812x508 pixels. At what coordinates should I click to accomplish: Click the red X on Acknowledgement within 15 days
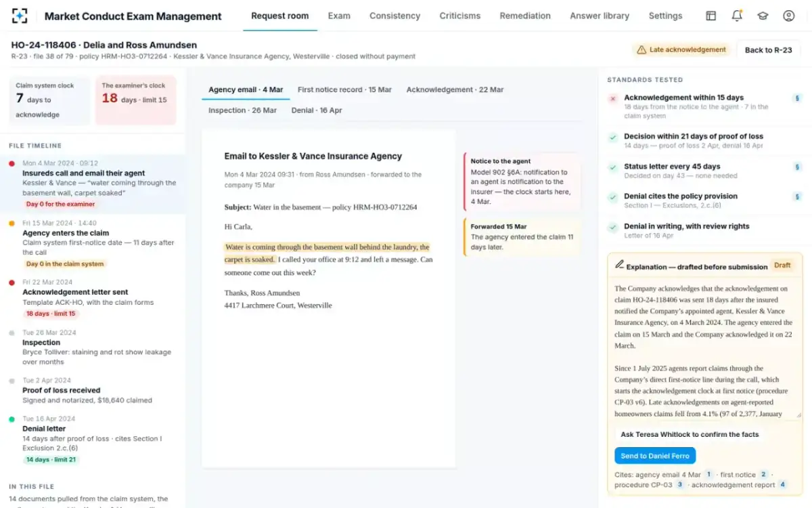[x=612, y=99]
